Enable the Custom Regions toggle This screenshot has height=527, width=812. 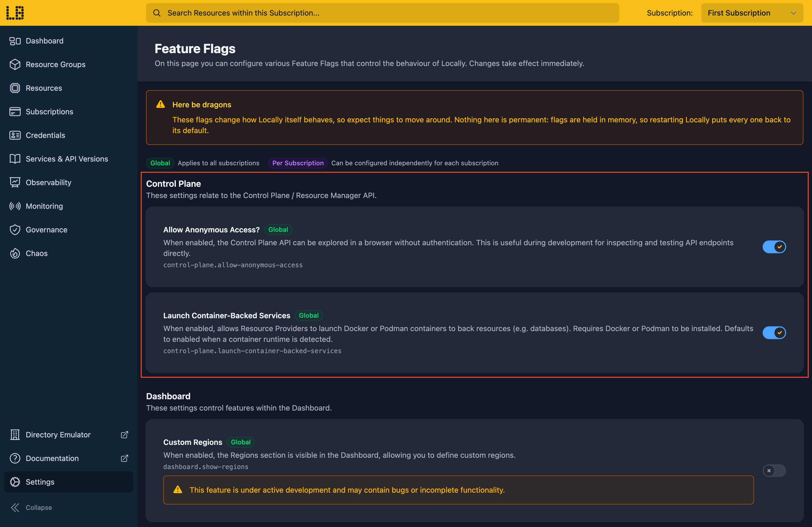tap(774, 471)
